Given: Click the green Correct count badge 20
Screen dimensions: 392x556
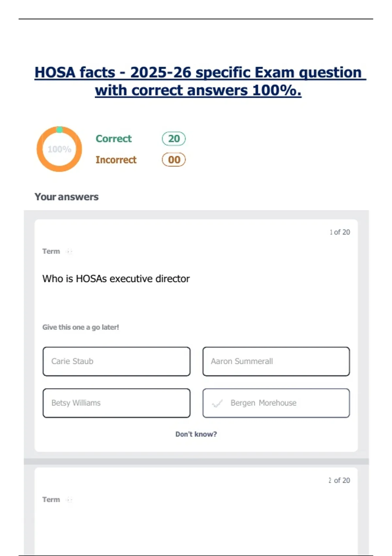Looking at the screenshot, I should [x=174, y=139].
